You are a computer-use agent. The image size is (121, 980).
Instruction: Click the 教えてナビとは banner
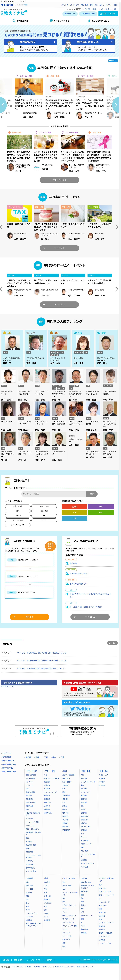37,731
